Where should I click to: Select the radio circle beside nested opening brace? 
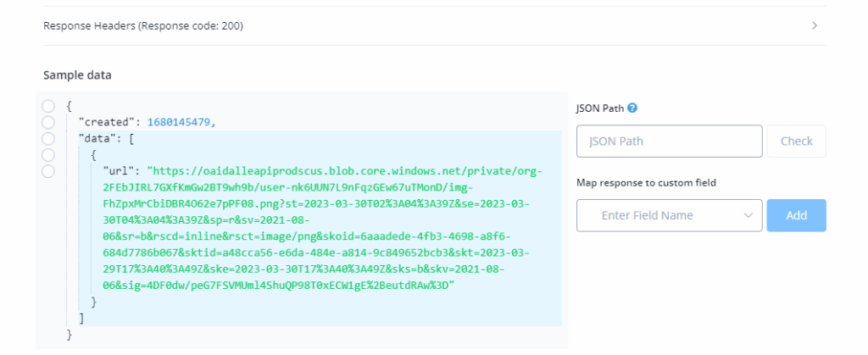click(48, 154)
